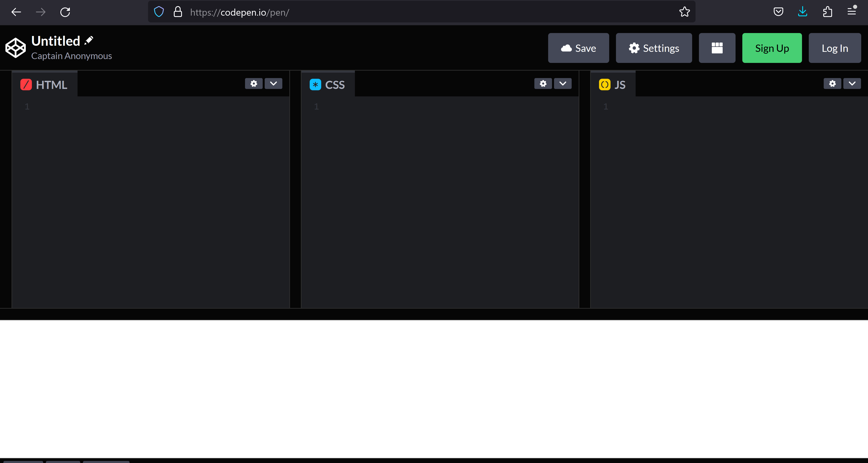Image resolution: width=868 pixels, height=463 pixels.
Task: Click inside the JS code editor area
Action: (728, 202)
